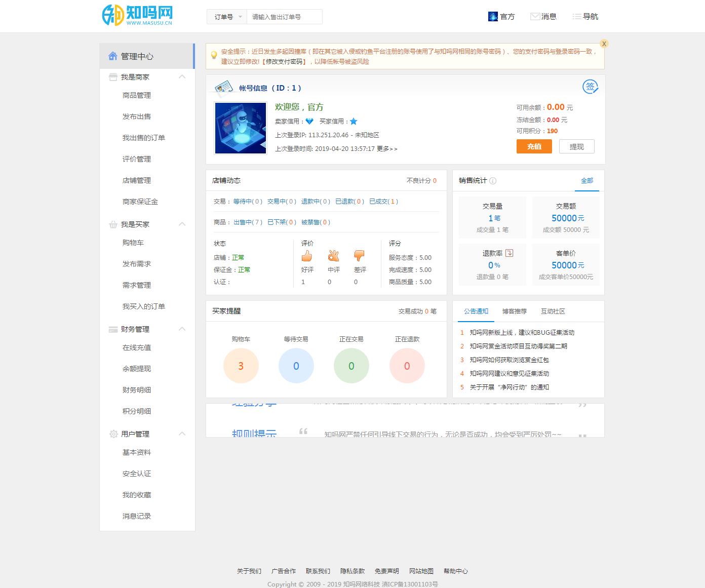Click the orange 充值 button

tap(534, 146)
